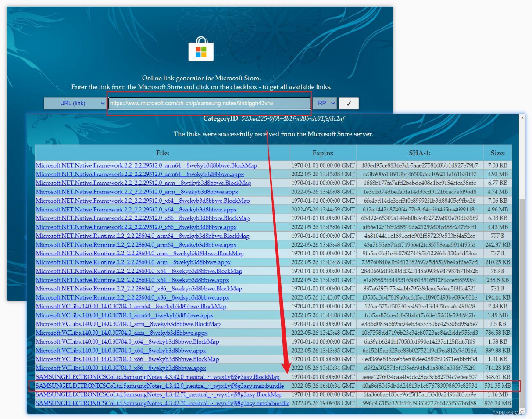Click the Expire: column header
Image resolution: width=532 pixels, height=419 pixels.
tap(323, 153)
